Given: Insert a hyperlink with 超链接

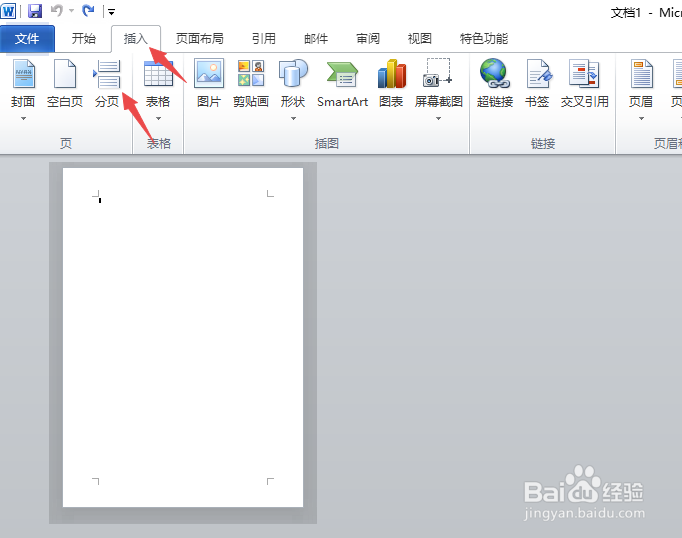Looking at the screenshot, I should 495,84.
